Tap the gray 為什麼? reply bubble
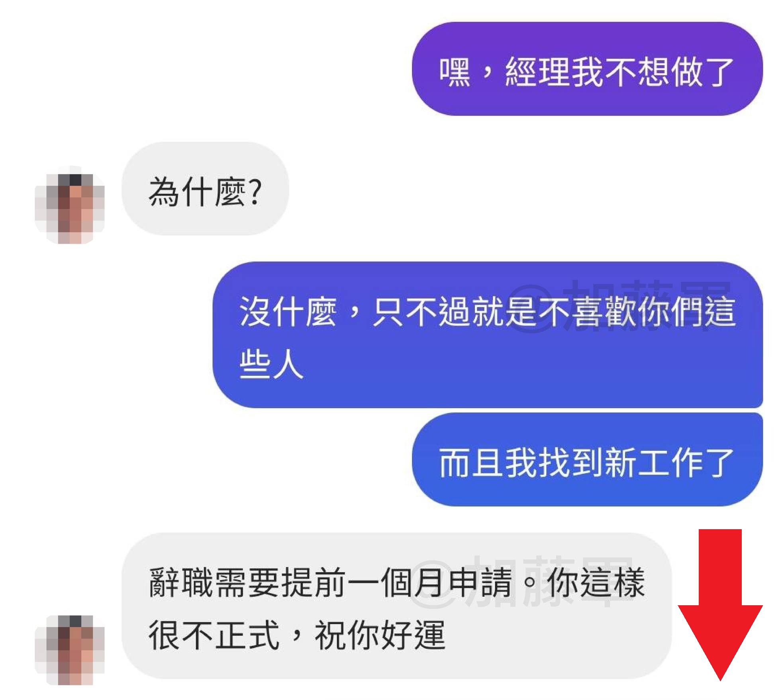This screenshot has width=780, height=700. [205, 188]
